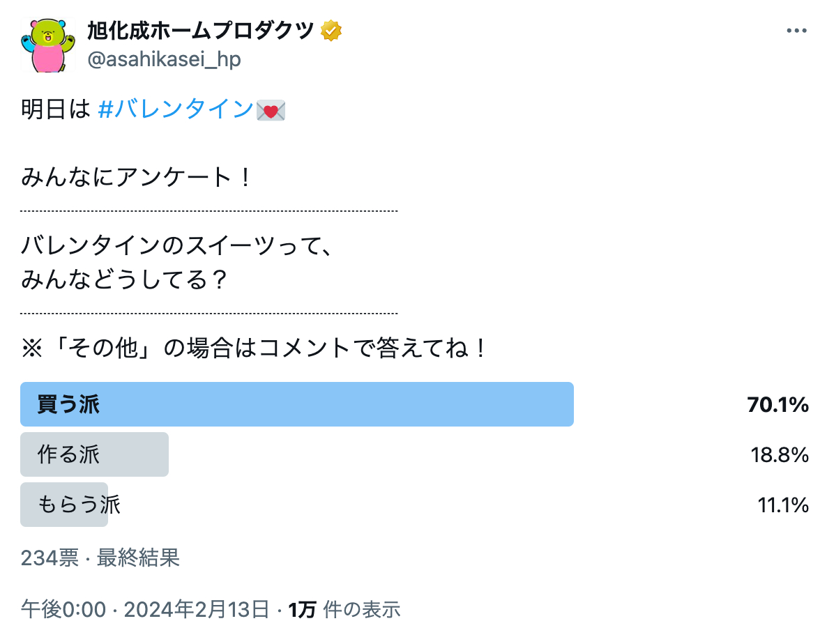This screenshot has width=827, height=644.
Task: Click the みんなどうしてる？ question text
Action: [125, 280]
